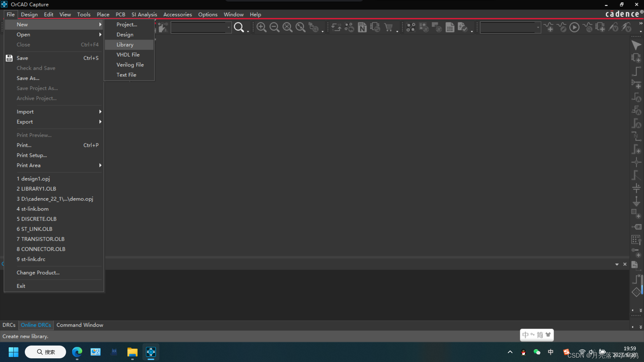The height and width of the screenshot is (362, 644).
Task: Click Save As... in File menu
Action: 54,78
